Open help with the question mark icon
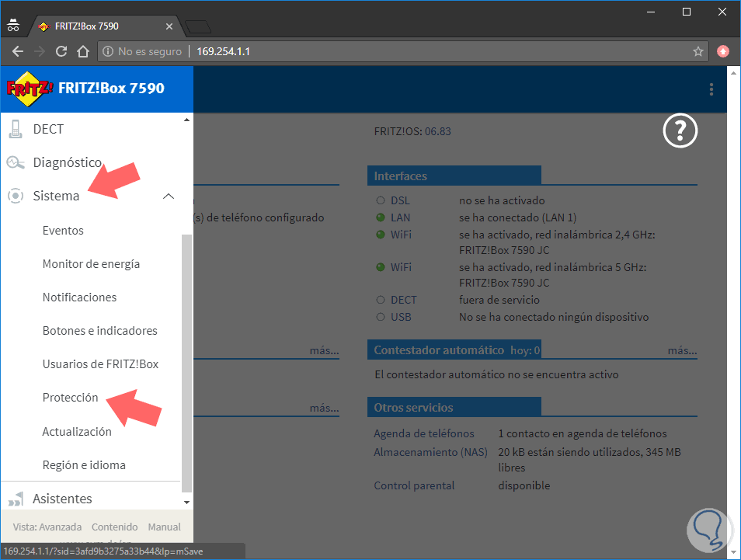Screen dimensions: 741x560 pyautogui.click(x=680, y=130)
